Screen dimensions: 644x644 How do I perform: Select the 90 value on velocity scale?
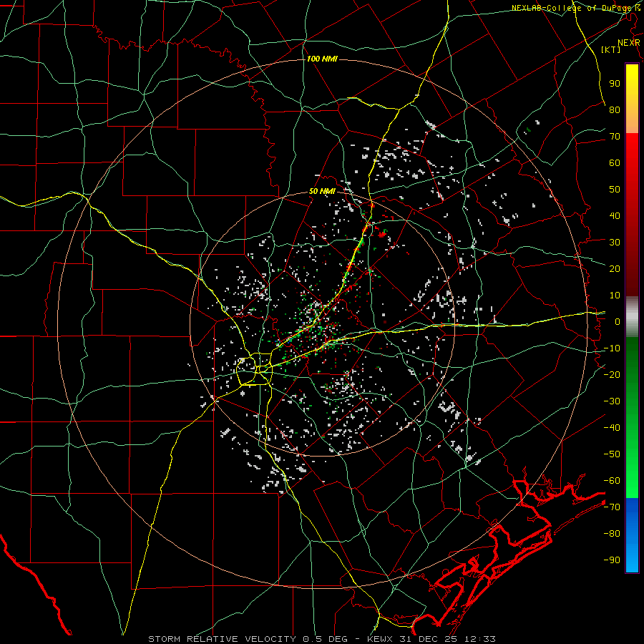[x=615, y=84]
